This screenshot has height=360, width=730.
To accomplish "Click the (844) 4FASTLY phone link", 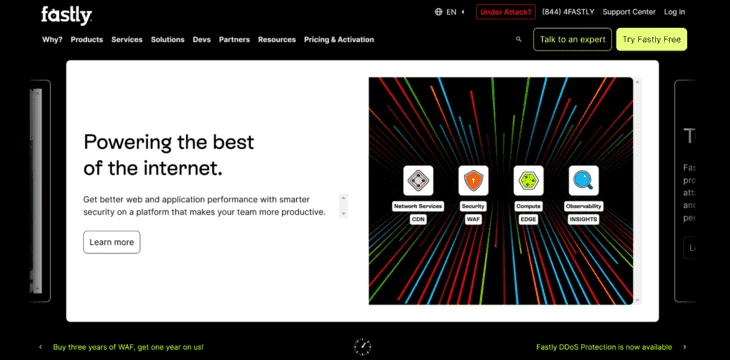I will point(568,12).
